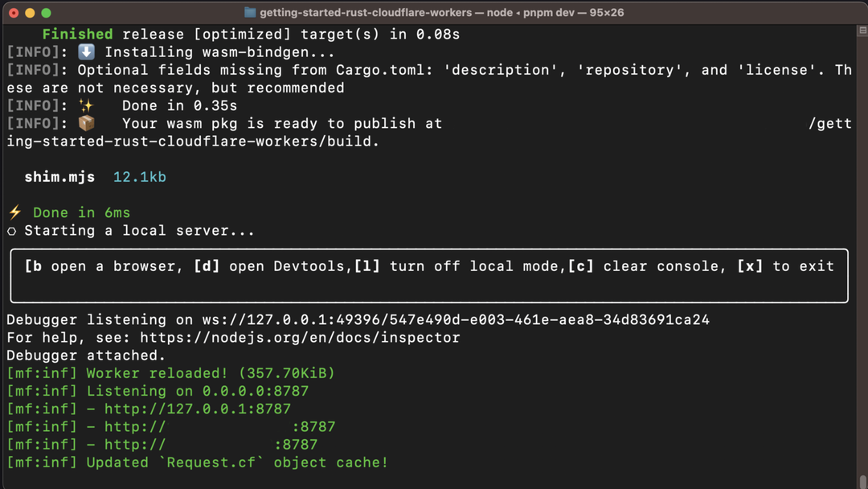
Task: Click the sparkles icon next to Done
Action: [85, 105]
